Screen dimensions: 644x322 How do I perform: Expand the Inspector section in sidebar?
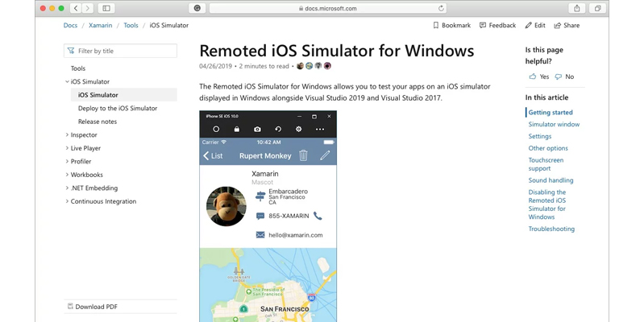(67, 135)
